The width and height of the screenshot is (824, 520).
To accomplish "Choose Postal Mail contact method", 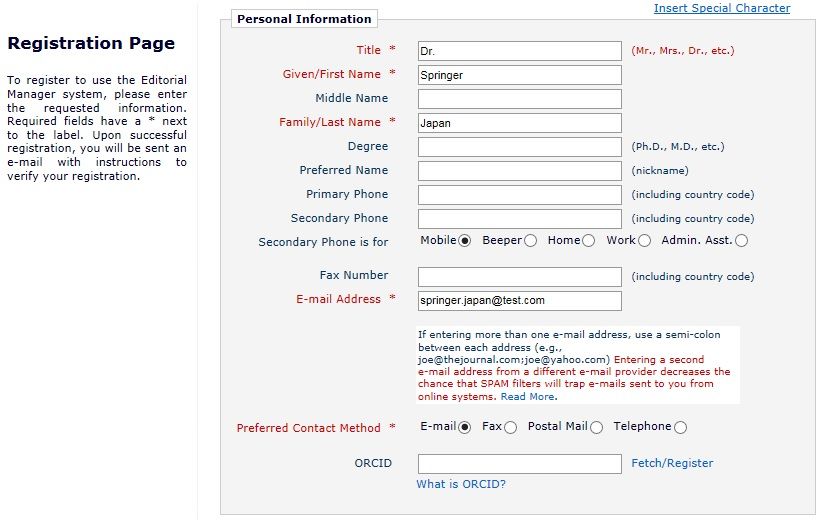I will pyautogui.click(x=596, y=427).
